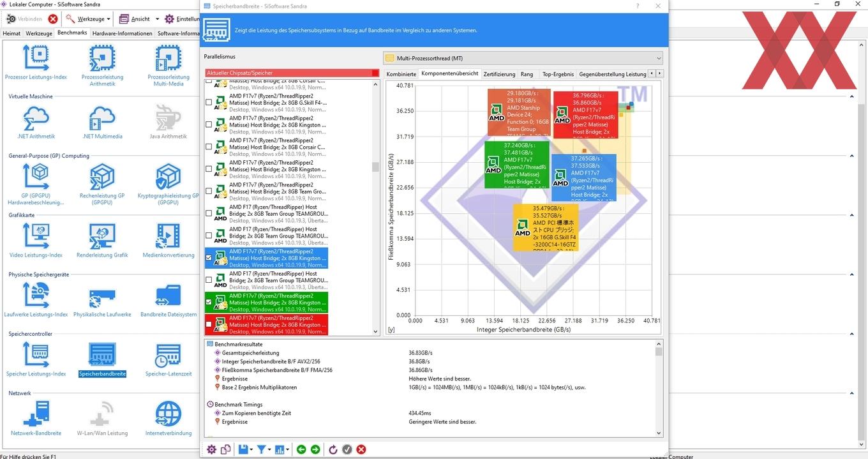Open the Multi-Prozessorthread (MT) dropdown
Viewport: 868px width, 459px height.
click(523, 58)
